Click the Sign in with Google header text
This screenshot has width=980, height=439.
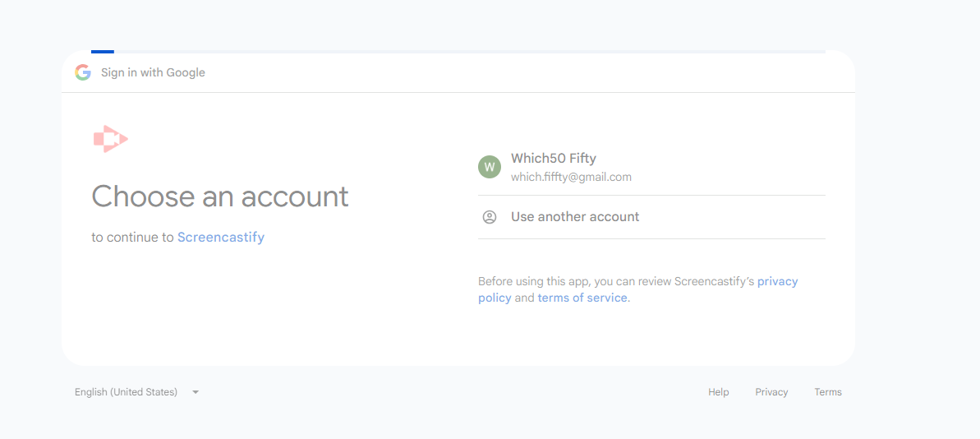tap(153, 72)
